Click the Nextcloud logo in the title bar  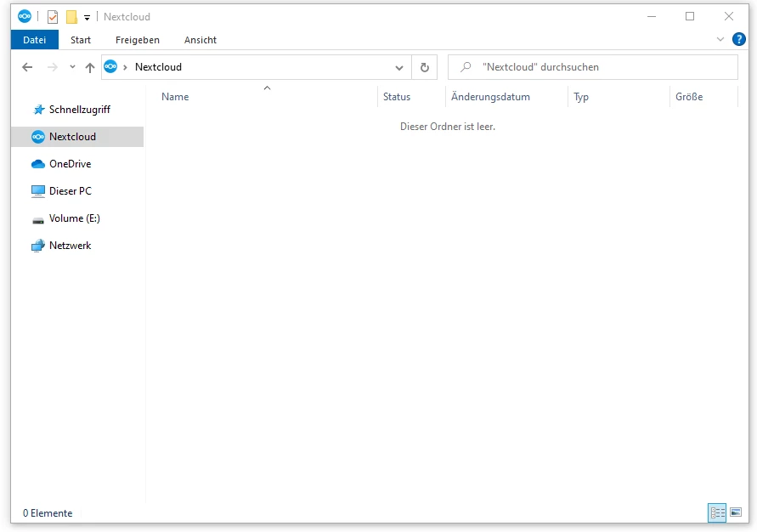pos(25,16)
